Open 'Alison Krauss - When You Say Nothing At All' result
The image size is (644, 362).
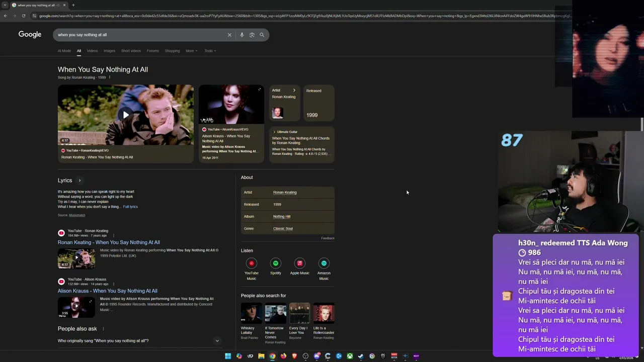tap(107, 291)
